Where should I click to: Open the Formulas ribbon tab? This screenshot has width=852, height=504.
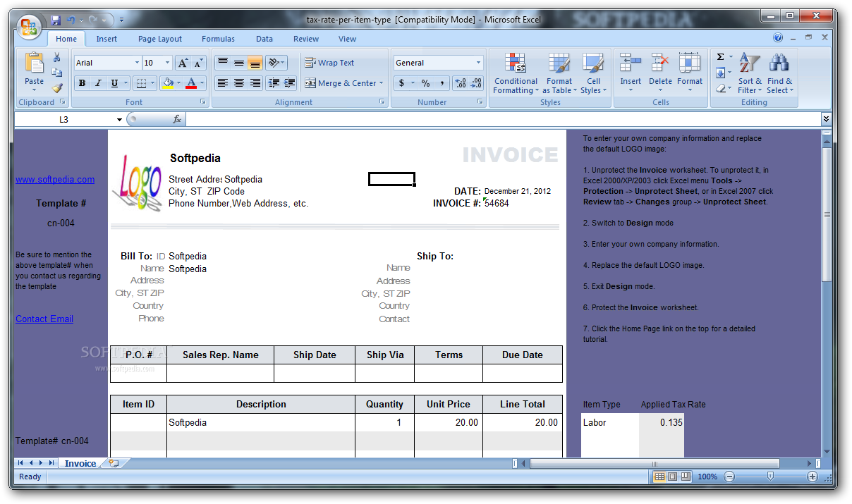point(218,39)
